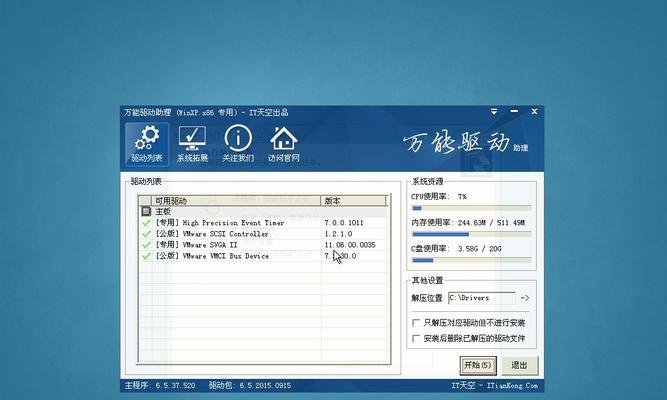Select the VMware SVGA II row
667x400 pixels.
[264, 245]
